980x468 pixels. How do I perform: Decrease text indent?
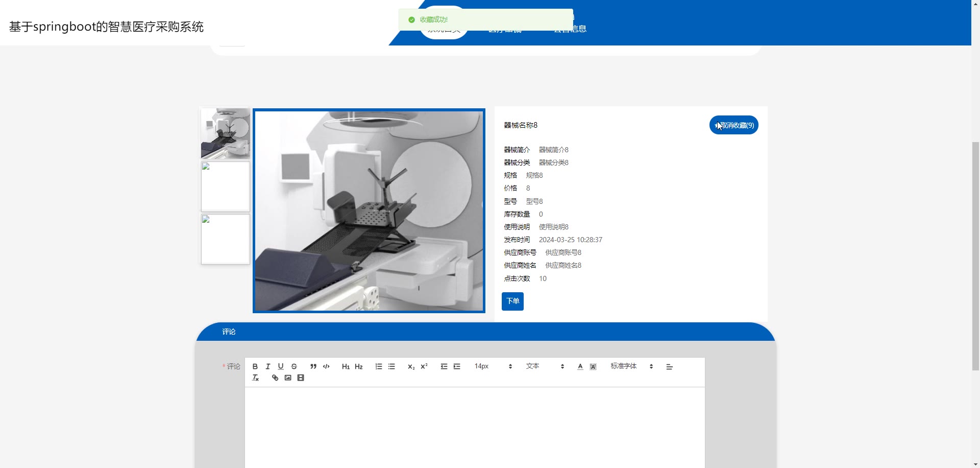click(x=444, y=366)
